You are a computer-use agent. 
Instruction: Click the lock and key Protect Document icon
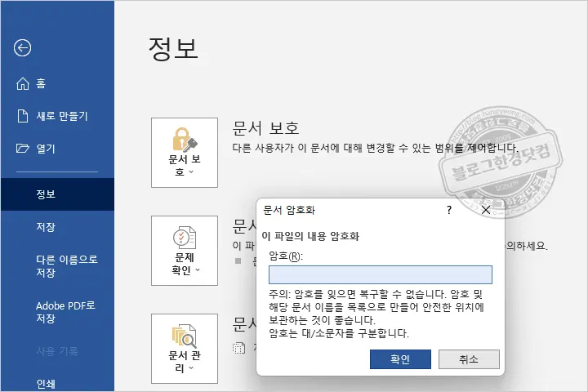[185, 139]
